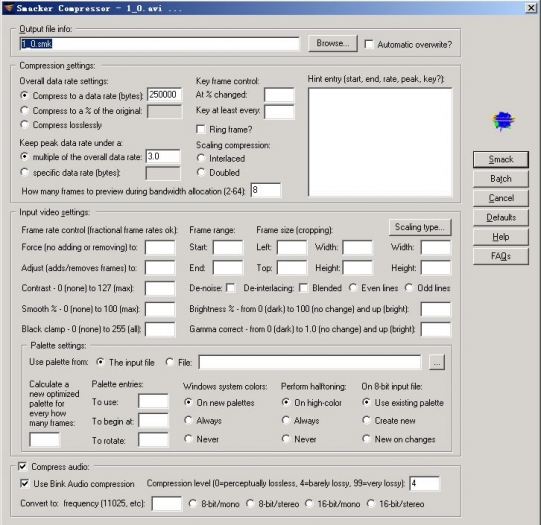Click the Frame range End field
Image resolution: width=541 pixels, height=525 pixels.
[228, 268]
